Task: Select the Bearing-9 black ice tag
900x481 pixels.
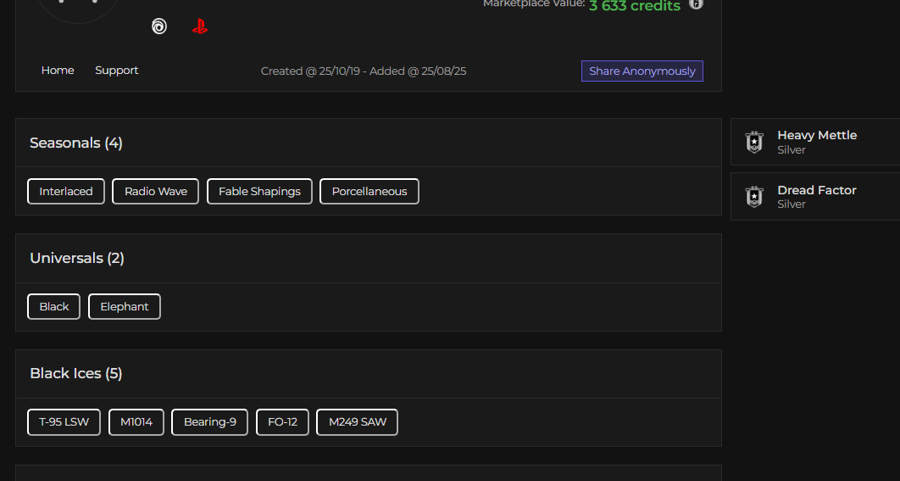Action: [210, 422]
